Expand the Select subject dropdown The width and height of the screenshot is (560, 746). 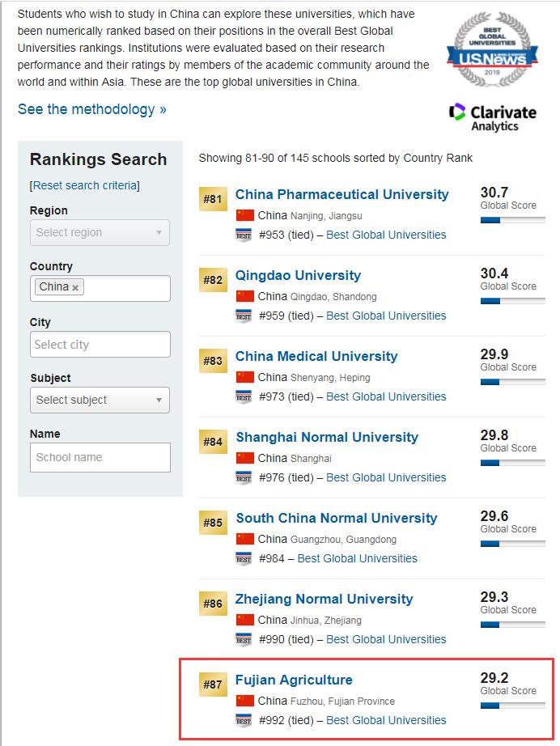click(100, 400)
